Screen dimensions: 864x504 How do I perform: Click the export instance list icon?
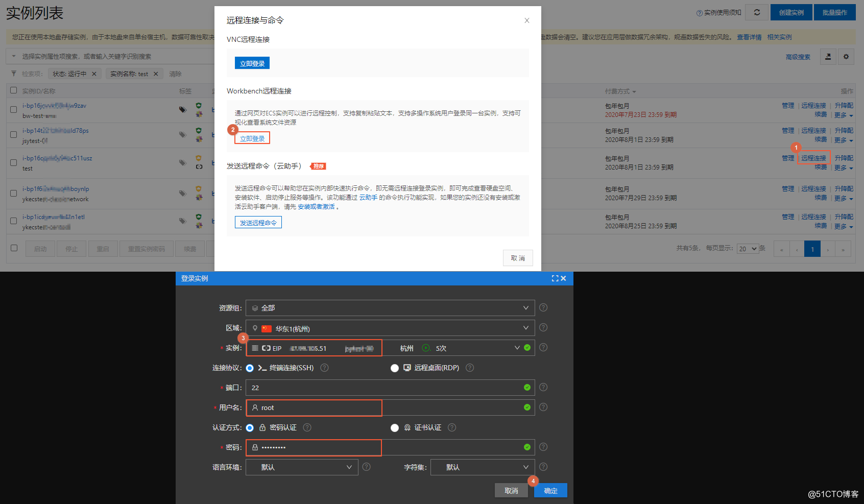click(828, 56)
